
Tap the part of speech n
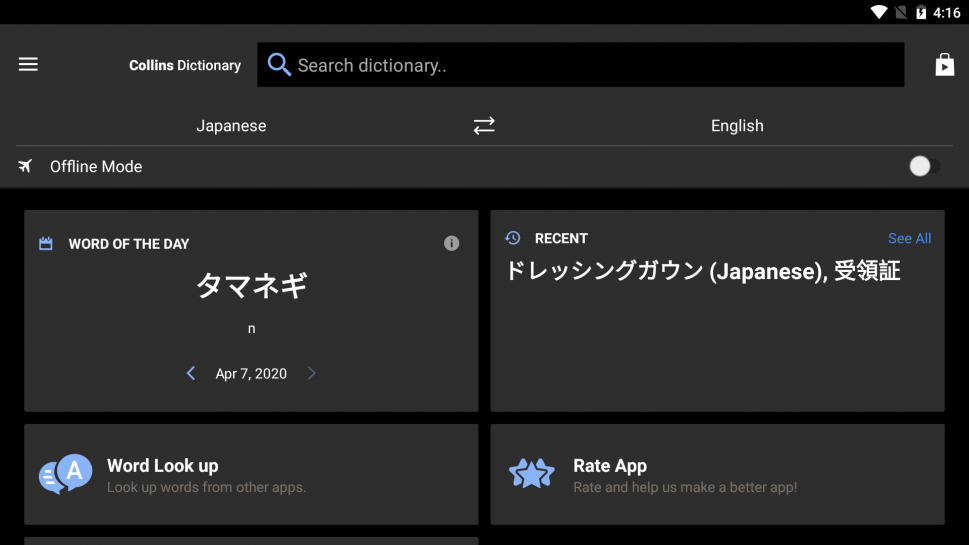coord(252,329)
